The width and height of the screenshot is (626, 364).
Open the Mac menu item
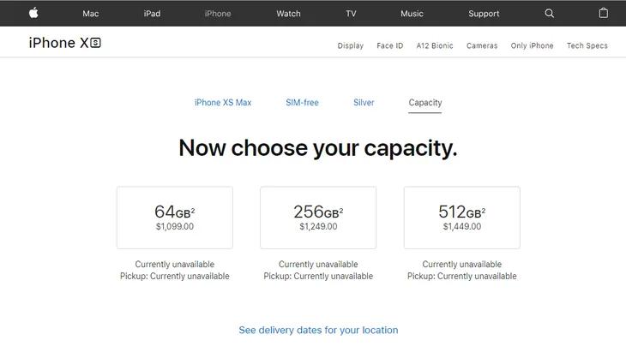point(91,14)
